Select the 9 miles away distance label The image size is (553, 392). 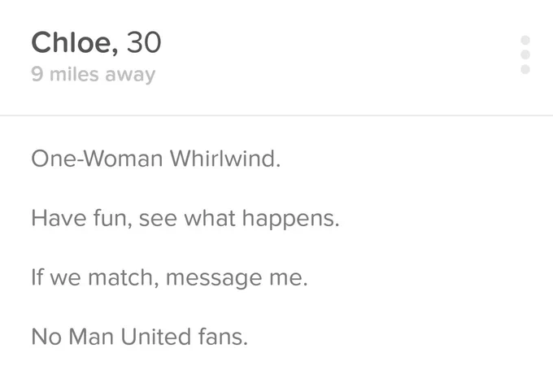(93, 75)
